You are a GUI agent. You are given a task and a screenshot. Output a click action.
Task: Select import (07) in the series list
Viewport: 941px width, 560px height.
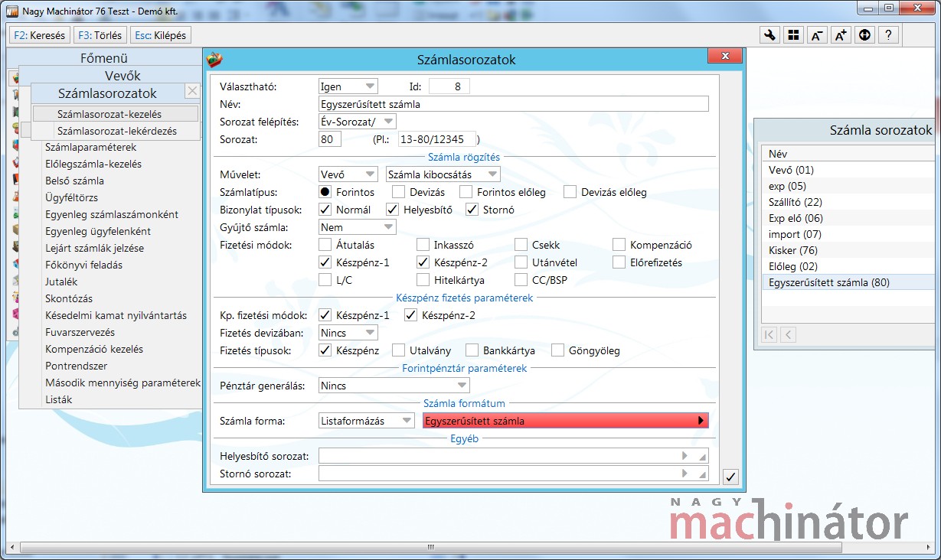pyautogui.click(x=850, y=234)
